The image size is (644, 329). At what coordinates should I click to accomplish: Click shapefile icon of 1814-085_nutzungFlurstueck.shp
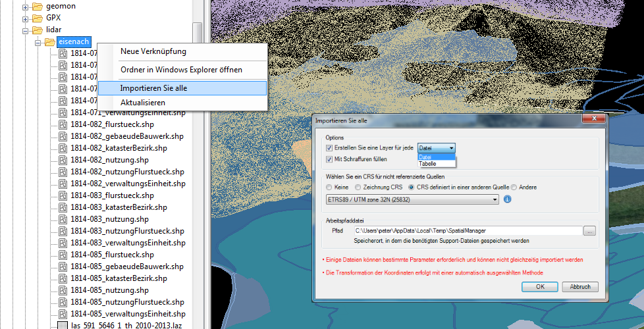63,302
